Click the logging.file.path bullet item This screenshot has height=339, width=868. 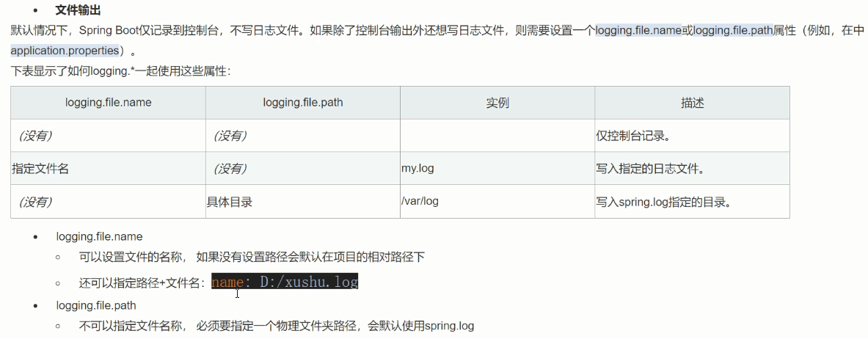(96, 305)
